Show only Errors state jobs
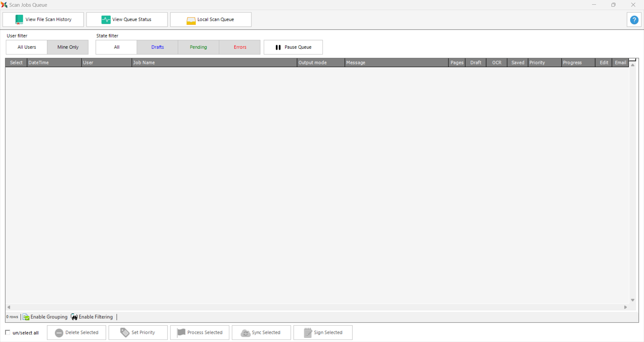The image size is (644, 342). tap(240, 47)
